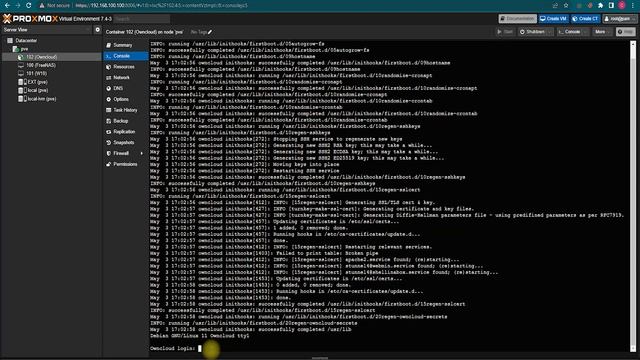Viewport: 640px width, 360px height.
Task: Select the pve node in tree
Action: coord(24,49)
